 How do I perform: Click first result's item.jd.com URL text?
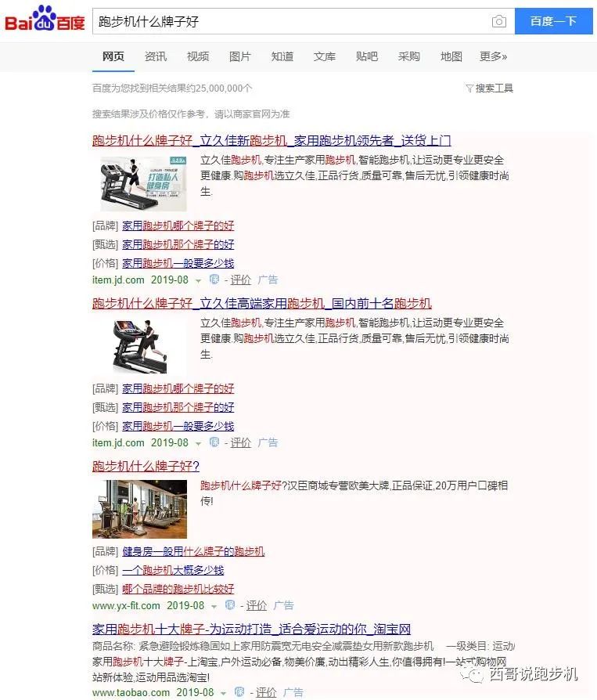[x=118, y=280]
